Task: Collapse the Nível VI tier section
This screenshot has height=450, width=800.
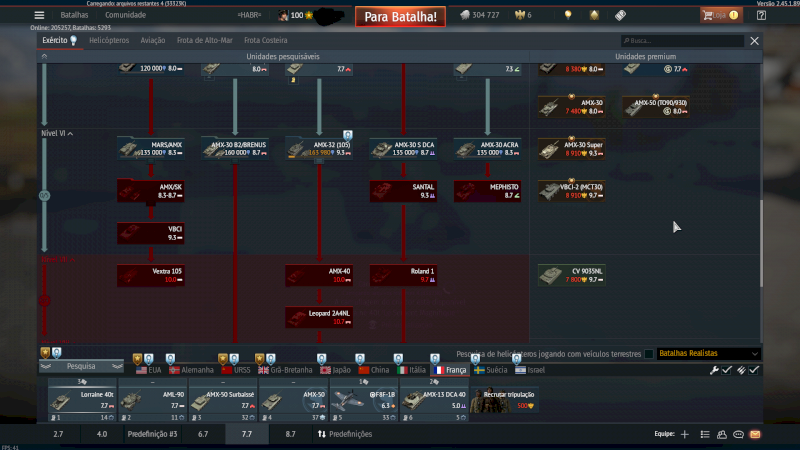Action: tap(59, 133)
